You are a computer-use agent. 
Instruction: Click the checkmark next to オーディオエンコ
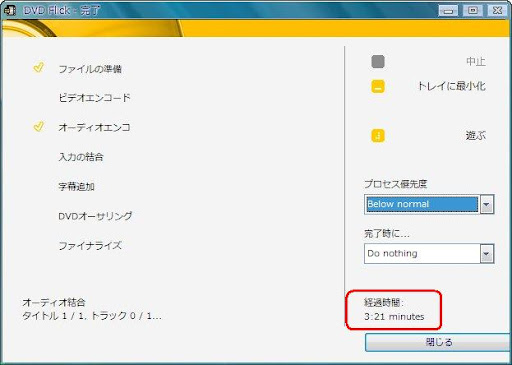pos(38,126)
